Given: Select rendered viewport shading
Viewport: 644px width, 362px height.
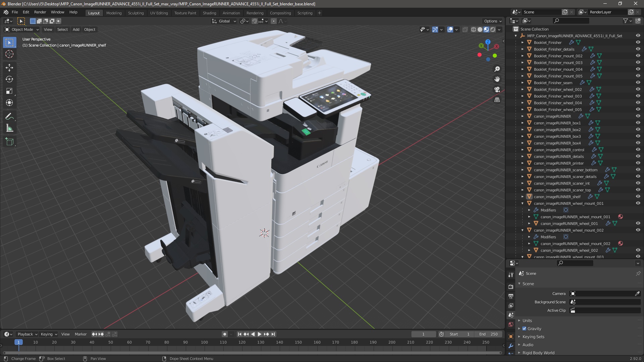Looking at the screenshot, I should [x=493, y=29].
